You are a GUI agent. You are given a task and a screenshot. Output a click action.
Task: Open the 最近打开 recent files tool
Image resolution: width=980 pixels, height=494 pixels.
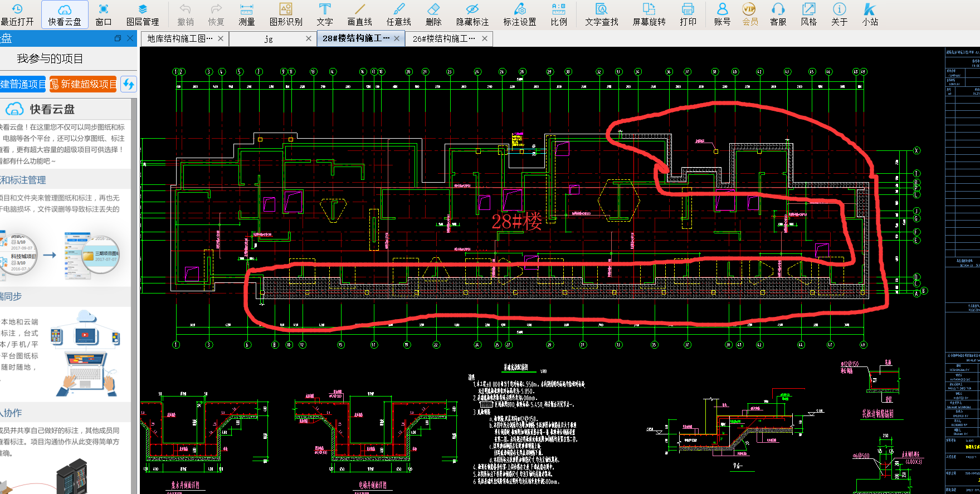[x=17, y=14]
